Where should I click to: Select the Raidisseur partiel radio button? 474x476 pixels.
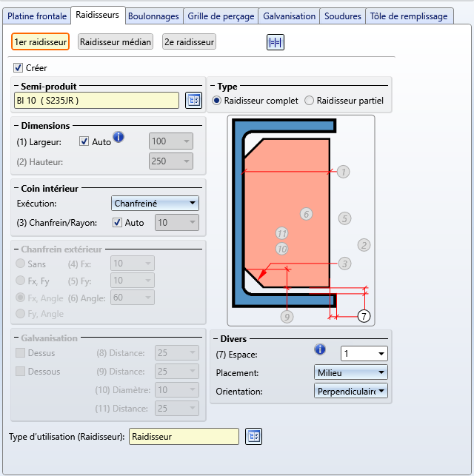pos(309,101)
